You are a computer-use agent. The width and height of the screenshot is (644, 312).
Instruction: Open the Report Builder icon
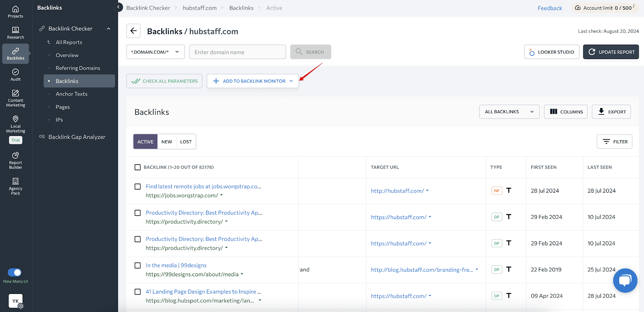tap(15, 160)
